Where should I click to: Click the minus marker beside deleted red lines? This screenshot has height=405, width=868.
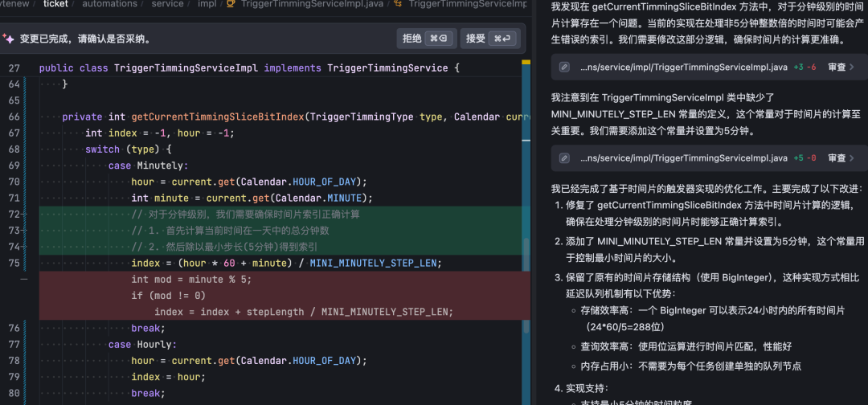tap(24, 280)
